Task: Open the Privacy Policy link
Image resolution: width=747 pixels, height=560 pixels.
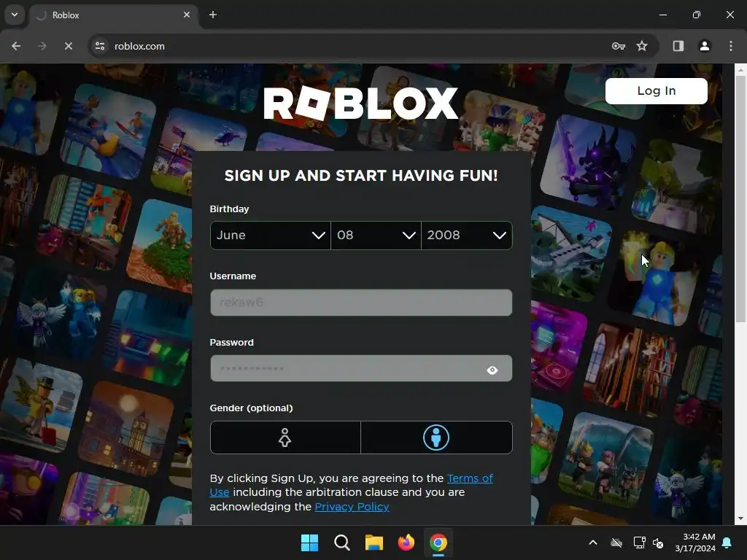Action: [x=352, y=507]
